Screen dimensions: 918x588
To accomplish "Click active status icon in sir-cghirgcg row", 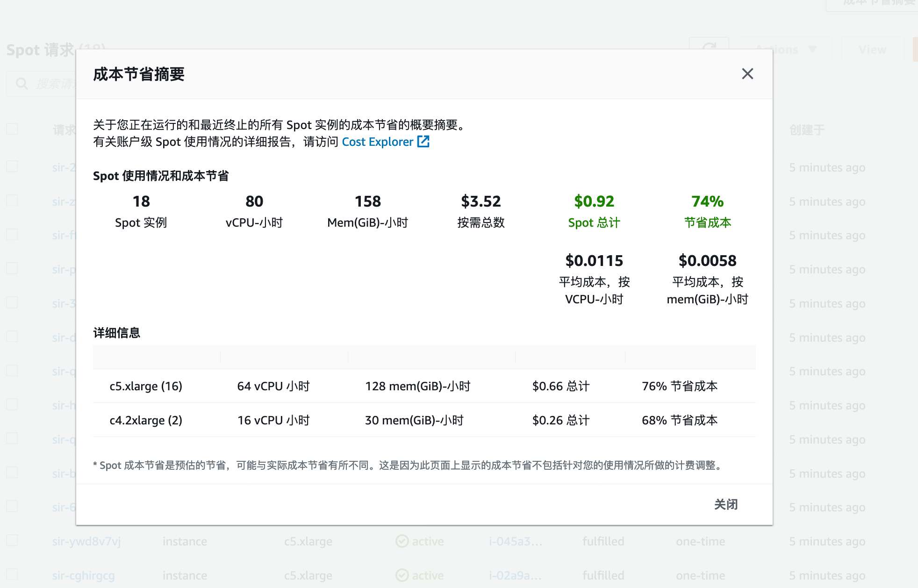I will (402, 575).
